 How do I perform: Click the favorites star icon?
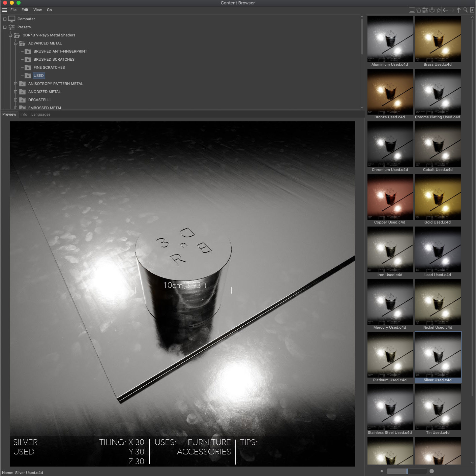(439, 10)
